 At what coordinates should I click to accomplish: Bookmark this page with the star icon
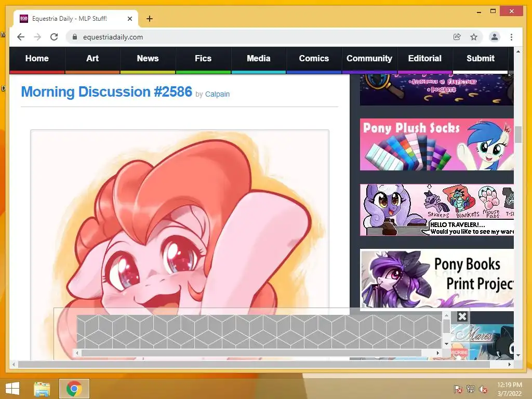click(x=474, y=37)
